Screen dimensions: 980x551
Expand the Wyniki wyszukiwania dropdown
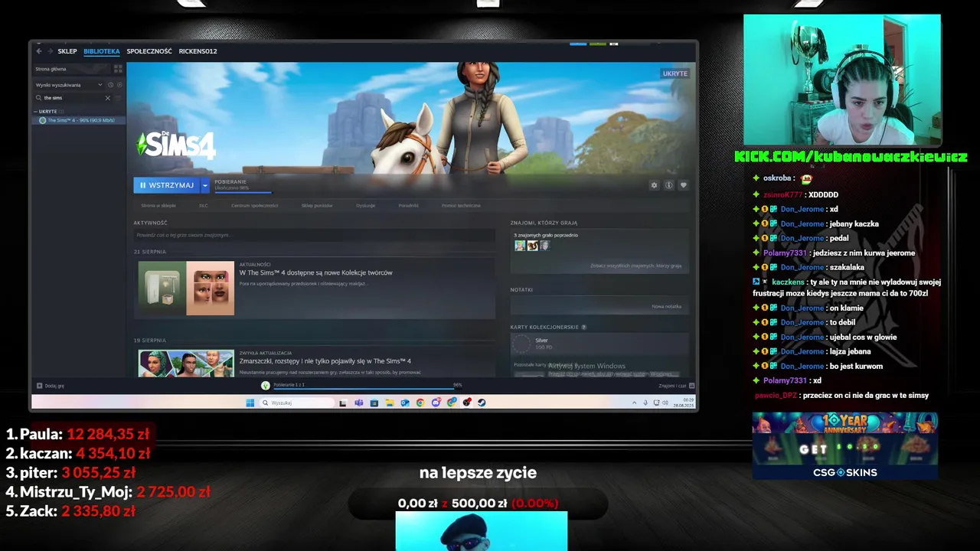pos(69,85)
